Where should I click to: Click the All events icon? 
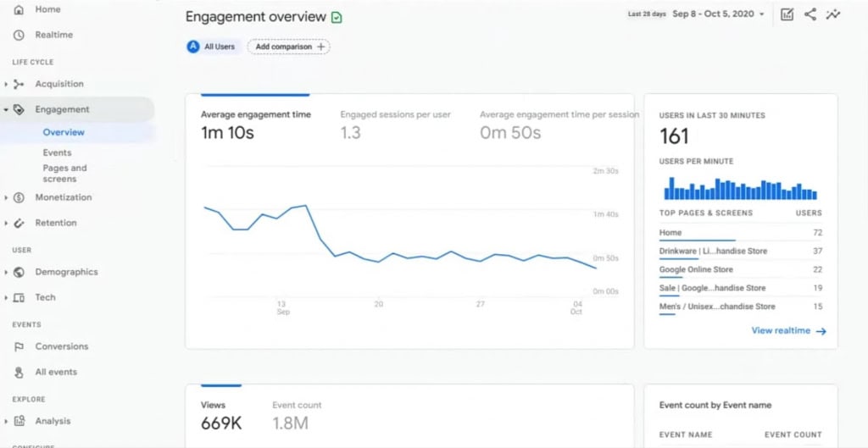[19, 372]
